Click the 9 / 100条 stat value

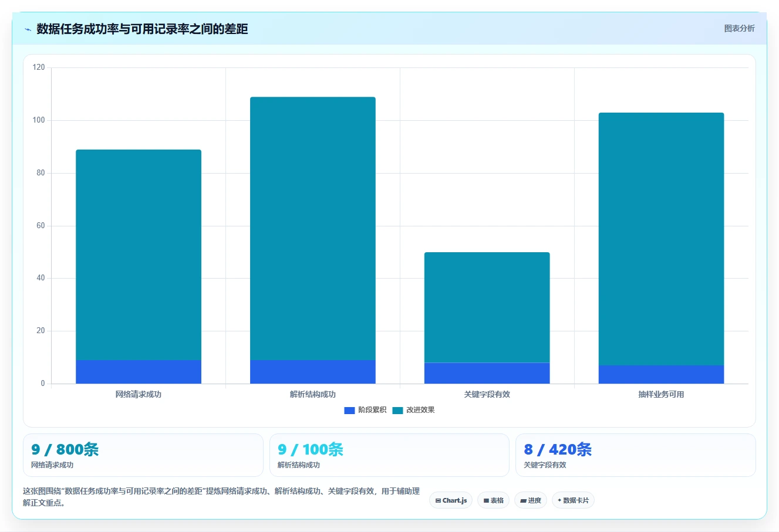(311, 450)
